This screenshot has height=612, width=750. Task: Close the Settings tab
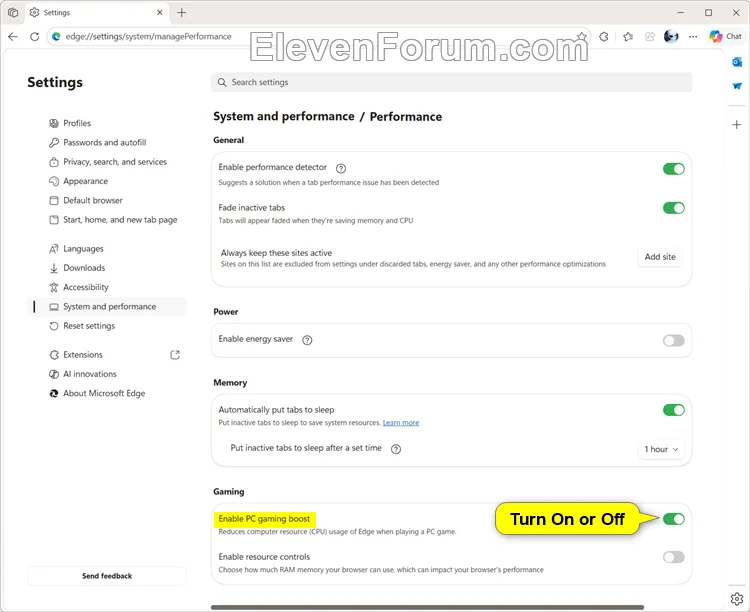pos(160,12)
